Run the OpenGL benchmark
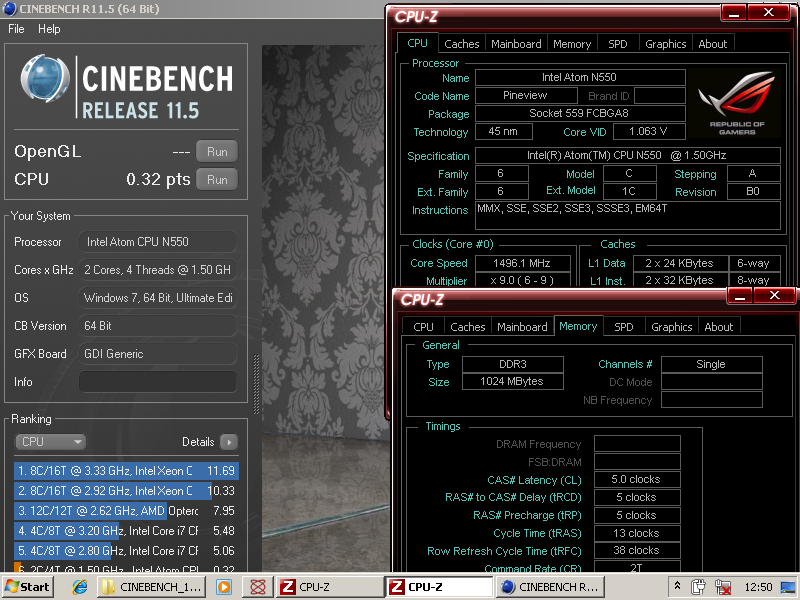This screenshot has height=600, width=800. pos(217,152)
